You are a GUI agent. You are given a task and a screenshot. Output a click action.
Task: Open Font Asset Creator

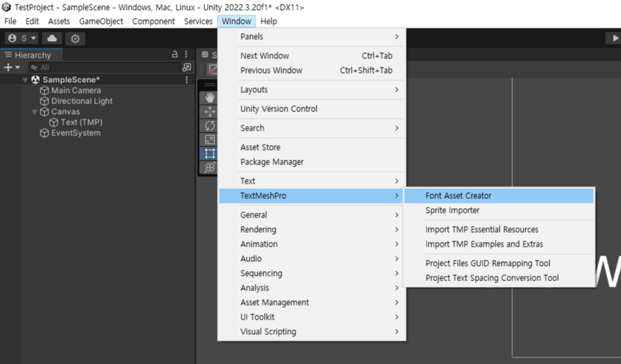(499, 196)
